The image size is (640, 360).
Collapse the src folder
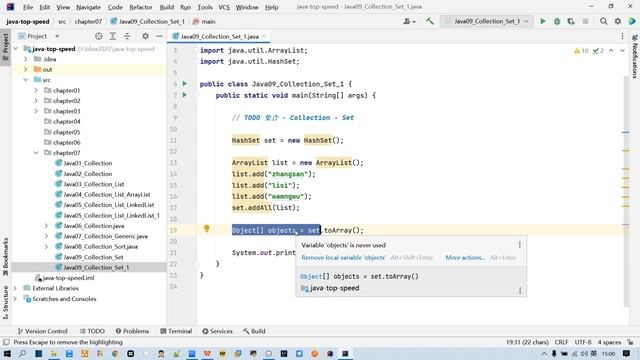click(26, 80)
